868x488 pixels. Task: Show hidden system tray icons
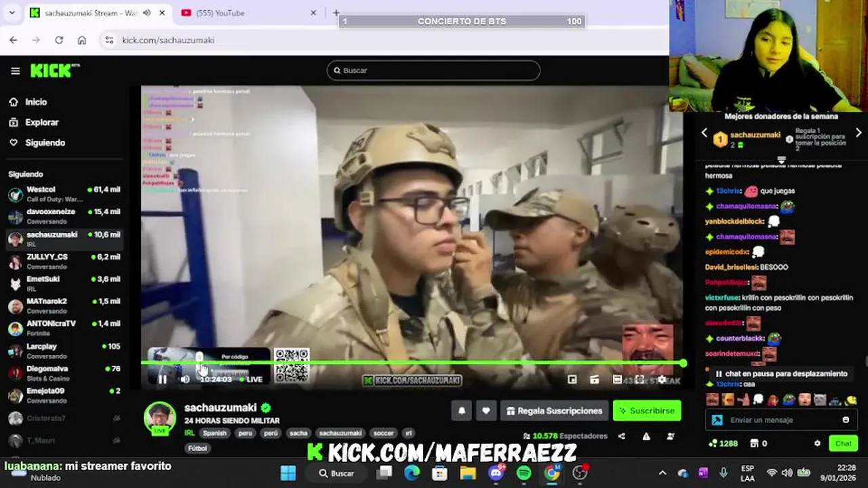click(x=663, y=473)
